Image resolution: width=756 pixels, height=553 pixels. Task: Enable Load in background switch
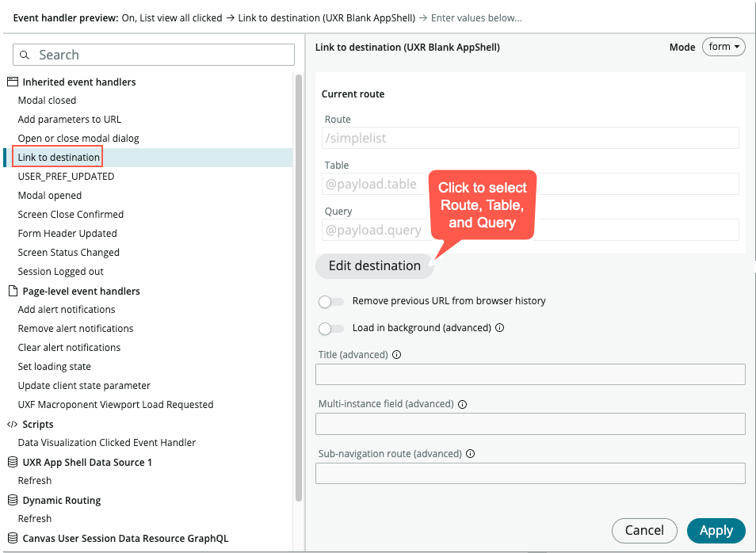tap(330, 329)
